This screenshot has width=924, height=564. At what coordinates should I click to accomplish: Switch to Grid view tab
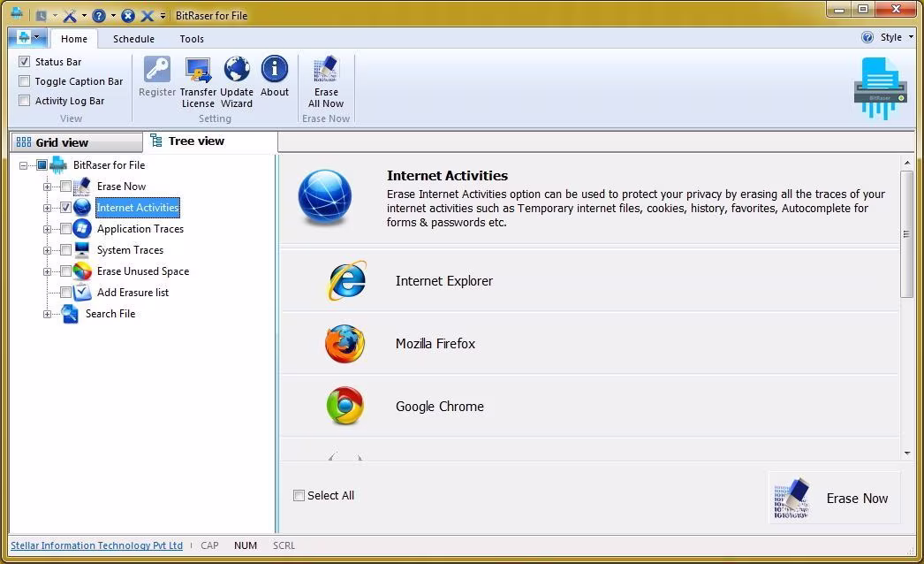click(x=77, y=142)
